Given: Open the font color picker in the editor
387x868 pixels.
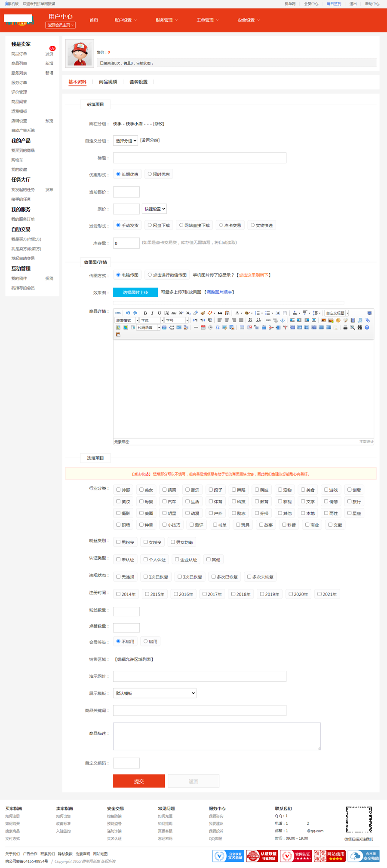Looking at the screenshot, I should 237,313.
